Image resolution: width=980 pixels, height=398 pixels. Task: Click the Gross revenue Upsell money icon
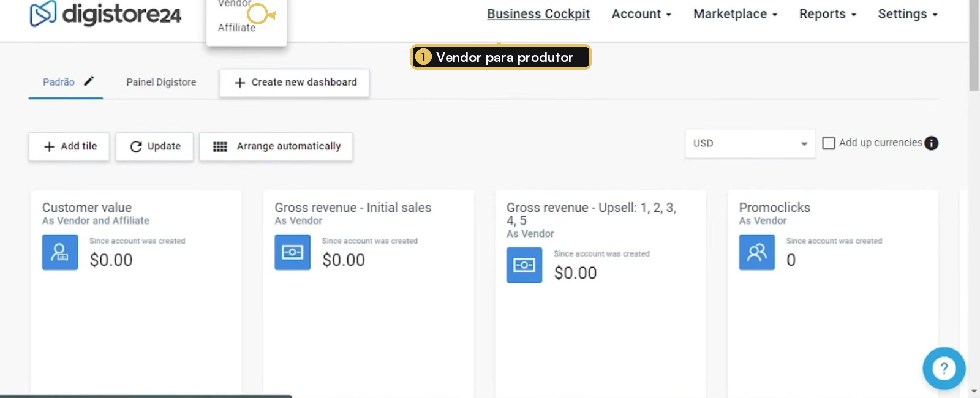click(x=524, y=265)
